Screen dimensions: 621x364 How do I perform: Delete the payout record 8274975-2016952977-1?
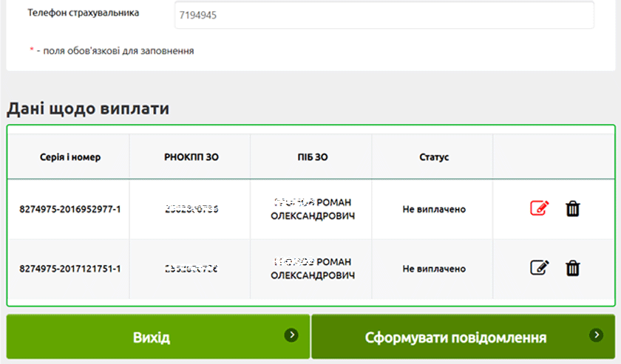tap(572, 209)
